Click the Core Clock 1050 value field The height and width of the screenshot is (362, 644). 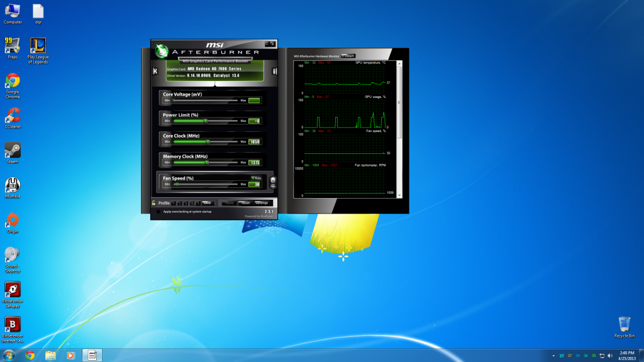(254, 142)
